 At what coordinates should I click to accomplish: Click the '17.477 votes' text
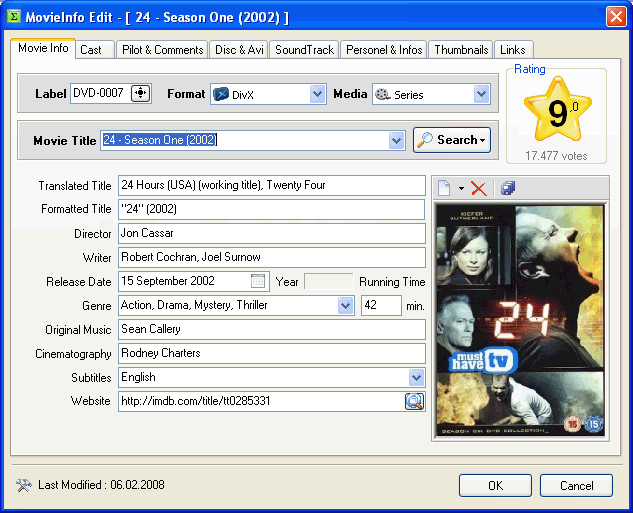click(556, 156)
